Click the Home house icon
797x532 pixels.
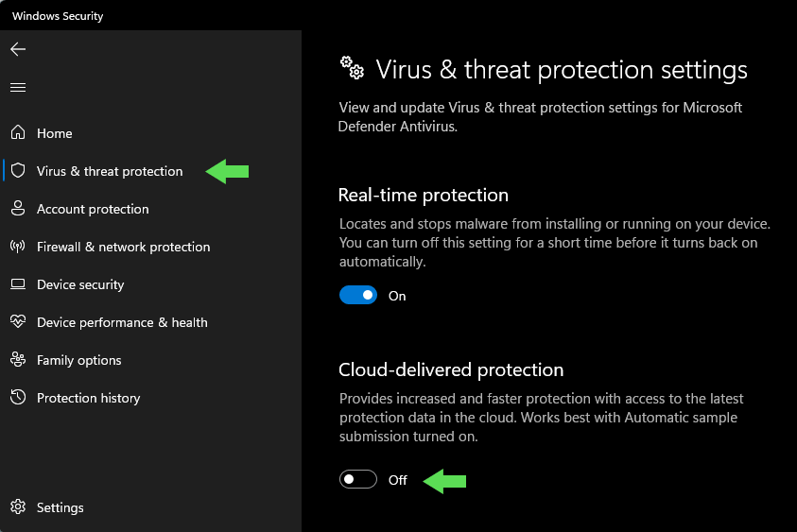18,132
